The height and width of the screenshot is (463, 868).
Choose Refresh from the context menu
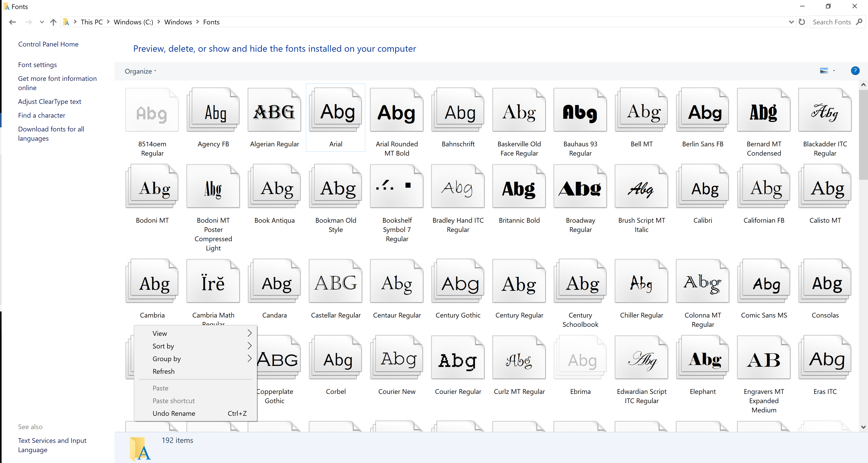(163, 371)
